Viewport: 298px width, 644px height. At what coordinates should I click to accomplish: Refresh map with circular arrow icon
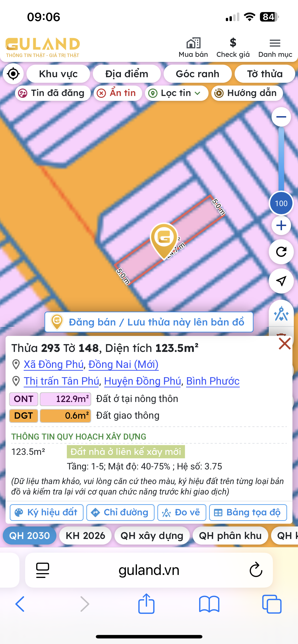[281, 252]
